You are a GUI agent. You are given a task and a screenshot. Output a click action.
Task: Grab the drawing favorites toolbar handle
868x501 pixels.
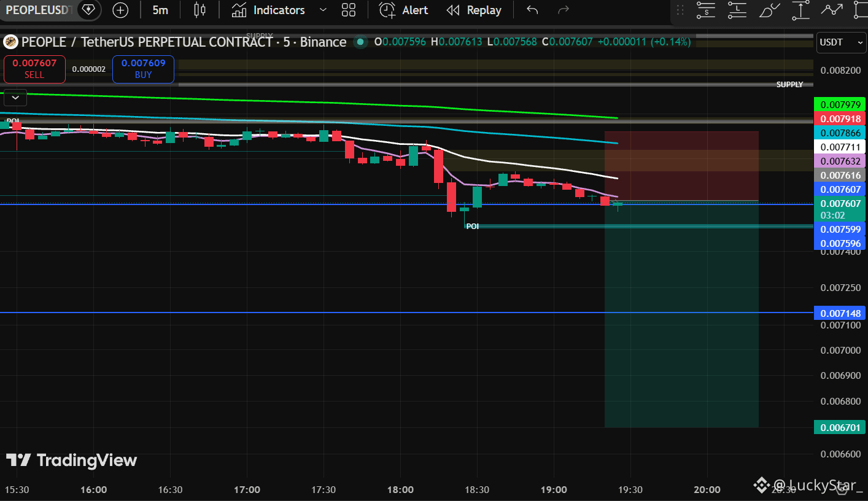680,10
